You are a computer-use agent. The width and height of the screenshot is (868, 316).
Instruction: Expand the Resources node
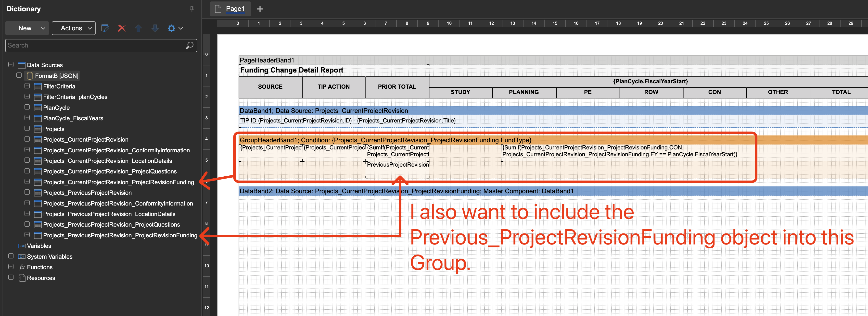click(11, 278)
